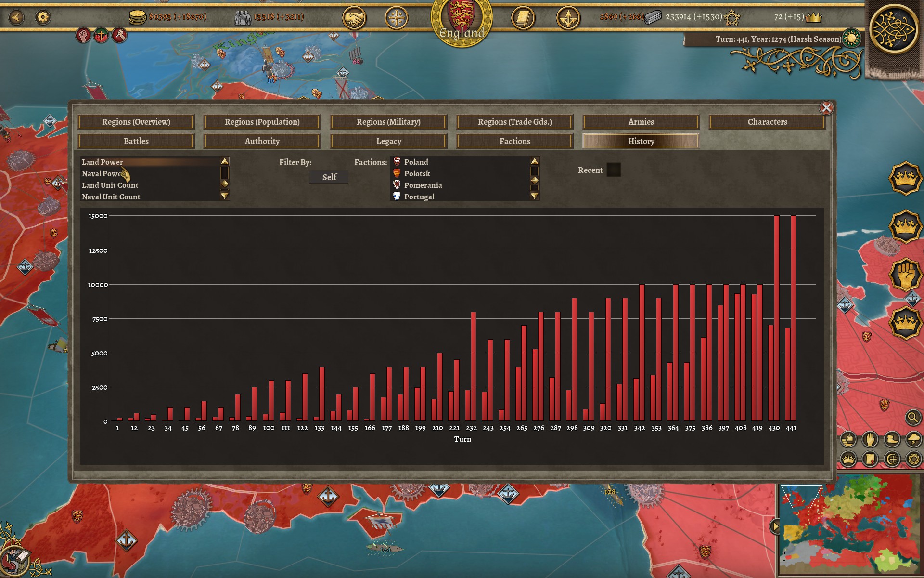924x578 pixels.
Task: Select Land Unit Count statistic
Action: (x=150, y=185)
